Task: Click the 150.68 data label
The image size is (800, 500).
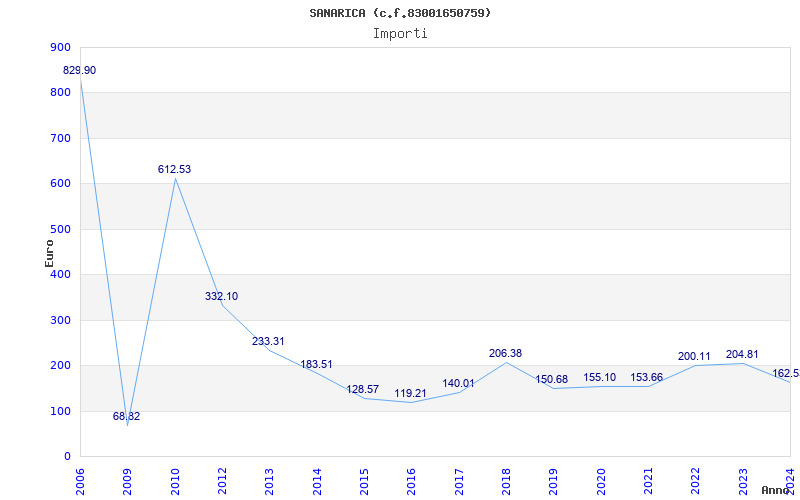Action: pos(552,380)
